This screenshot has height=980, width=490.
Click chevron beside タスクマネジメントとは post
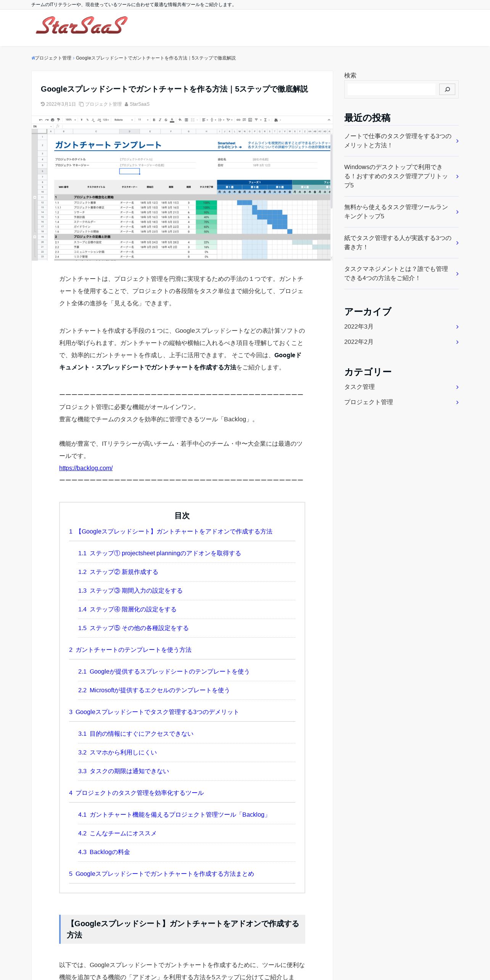(x=457, y=274)
